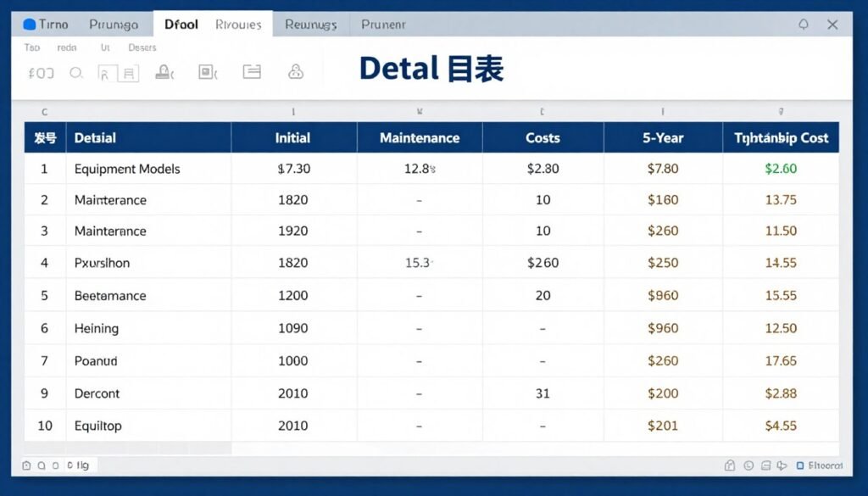The image size is (868, 496).
Task: Select the boxed lines icon beside R icon
Action: (x=129, y=73)
